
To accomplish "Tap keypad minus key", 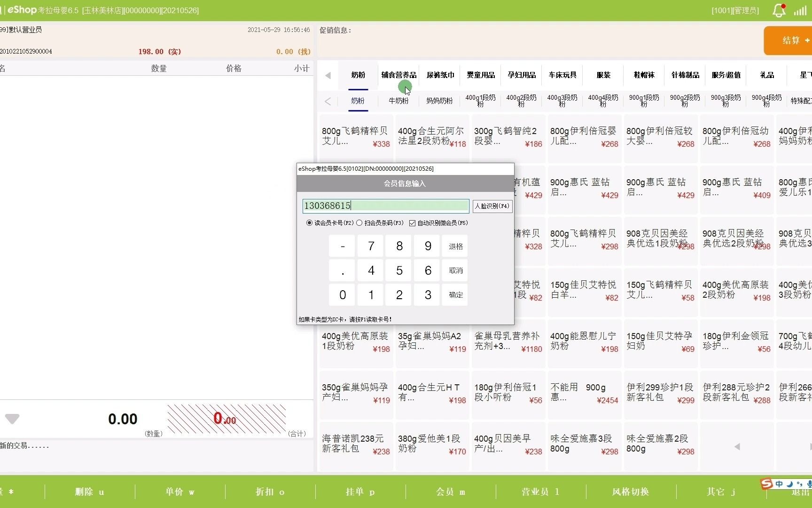I will tap(343, 246).
